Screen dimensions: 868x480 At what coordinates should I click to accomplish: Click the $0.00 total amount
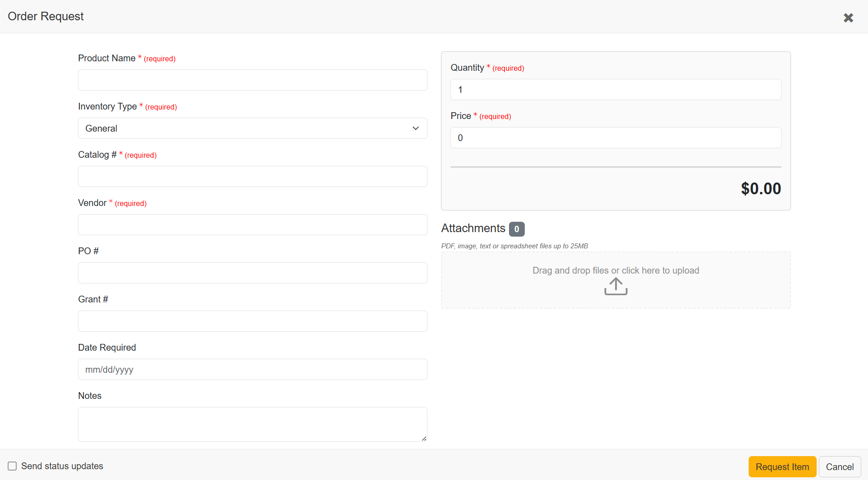pos(761,188)
